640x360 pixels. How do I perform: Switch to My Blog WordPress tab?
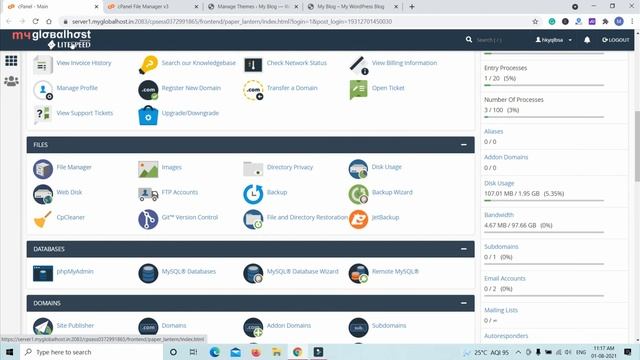352,7
